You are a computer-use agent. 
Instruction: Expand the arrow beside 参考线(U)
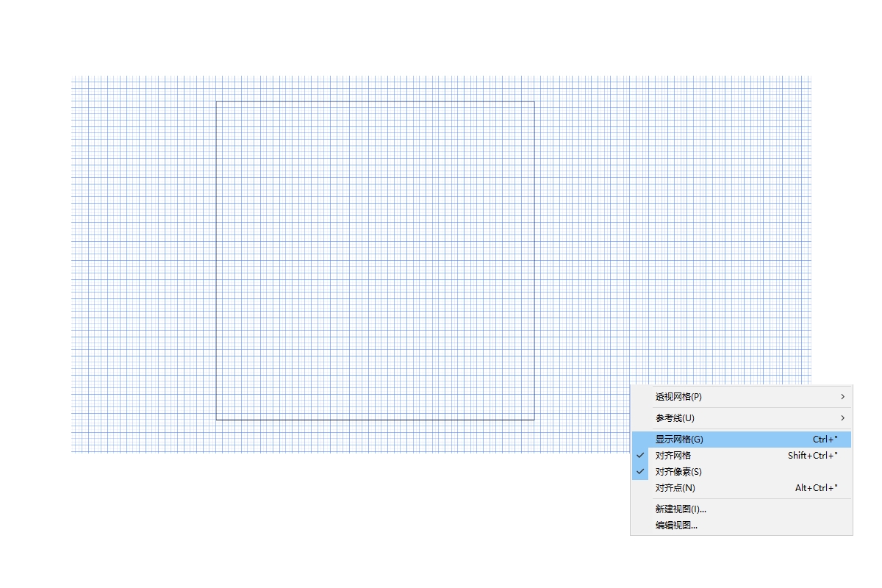click(842, 418)
